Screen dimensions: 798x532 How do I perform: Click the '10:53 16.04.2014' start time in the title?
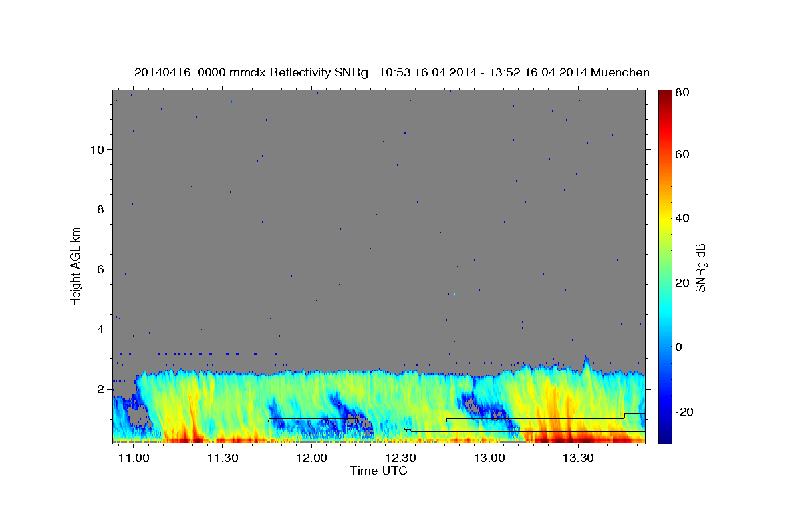tap(427, 72)
